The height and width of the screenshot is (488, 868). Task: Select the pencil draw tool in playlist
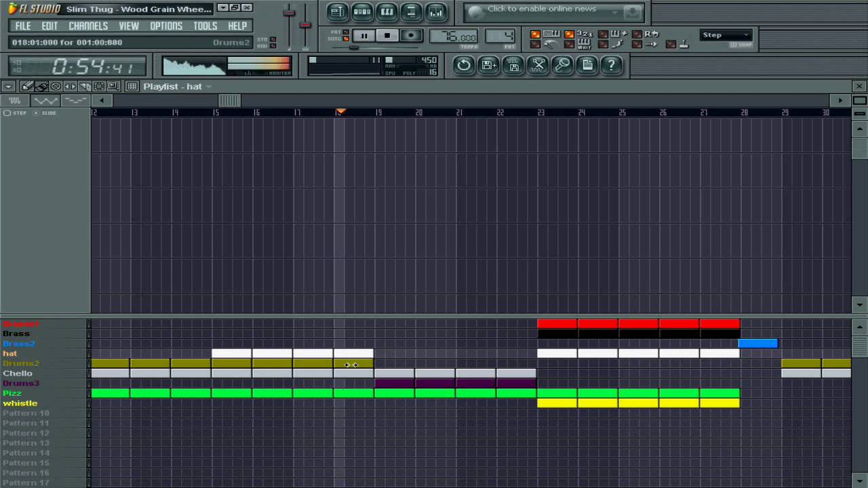point(27,86)
